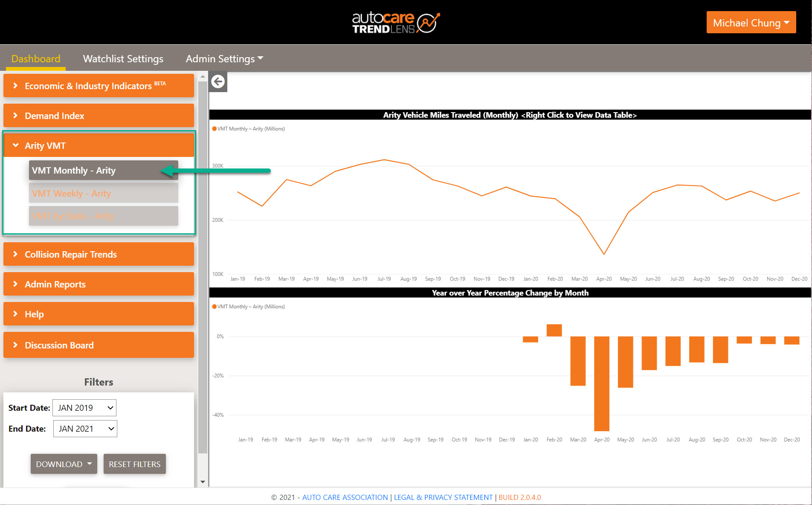
Task: Click the Filters heading
Action: pyautogui.click(x=99, y=382)
